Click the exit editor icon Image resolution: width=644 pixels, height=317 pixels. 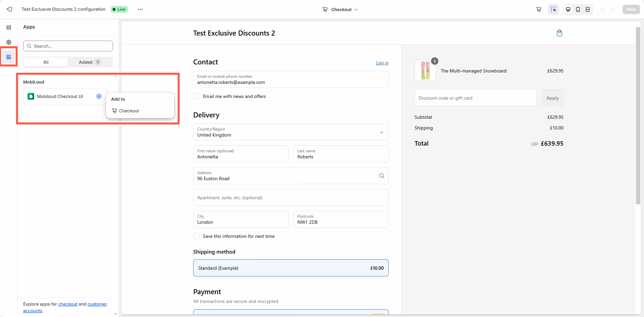(x=9, y=9)
